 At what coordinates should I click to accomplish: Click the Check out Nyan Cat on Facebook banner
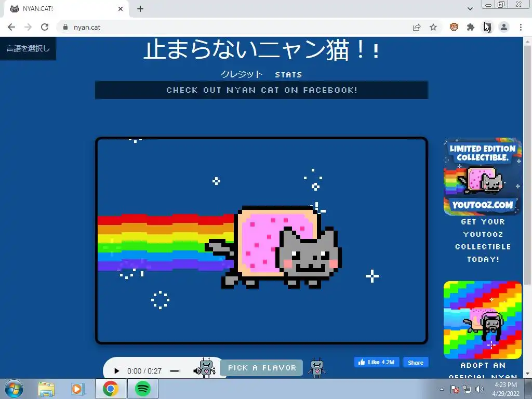point(262,90)
